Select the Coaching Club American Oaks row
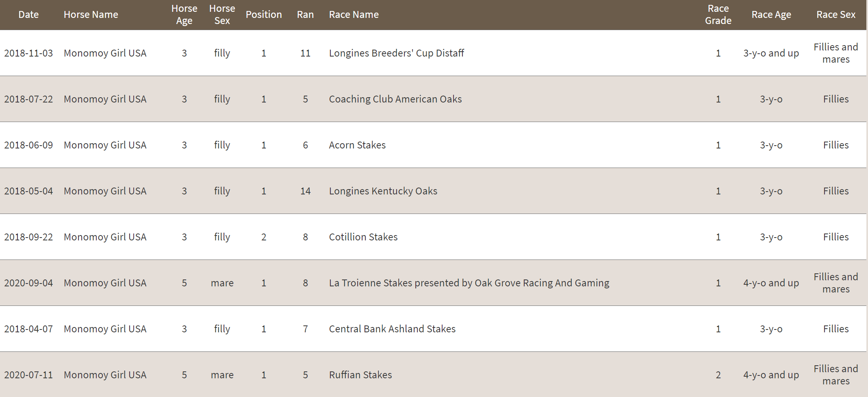 coord(433,99)
